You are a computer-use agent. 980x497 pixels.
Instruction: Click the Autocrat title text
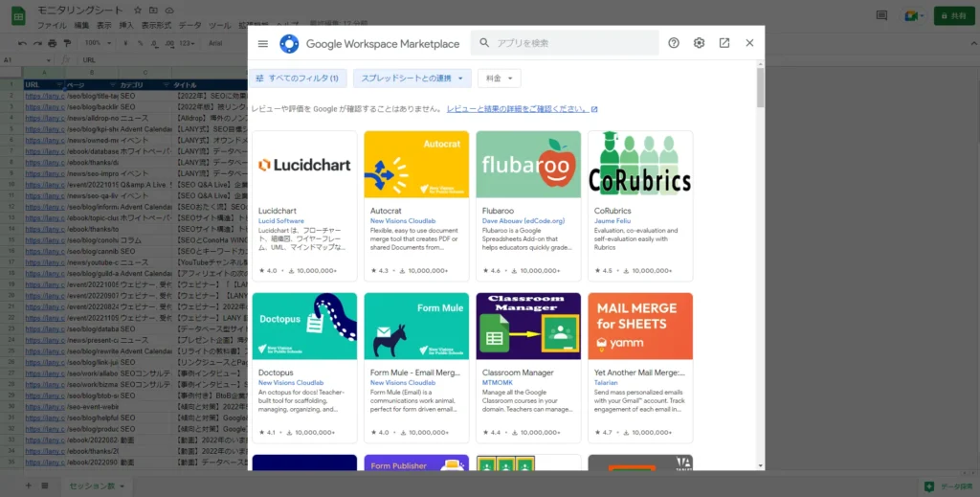(x=386, y=211)
